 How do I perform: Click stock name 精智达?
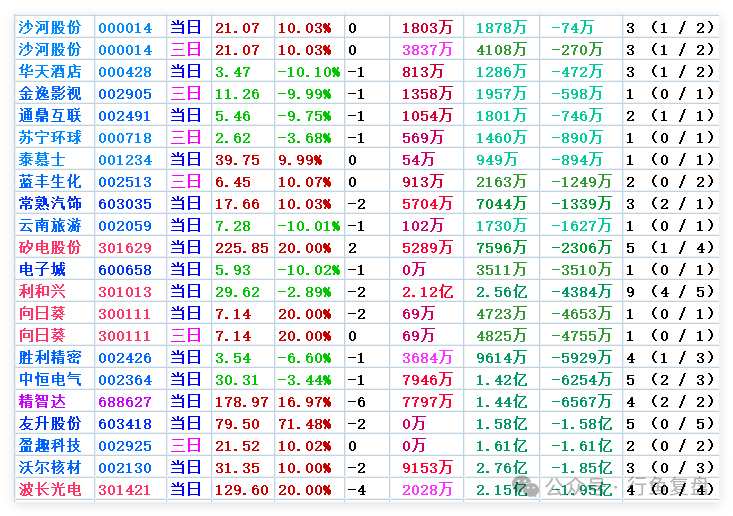point(42,401)
